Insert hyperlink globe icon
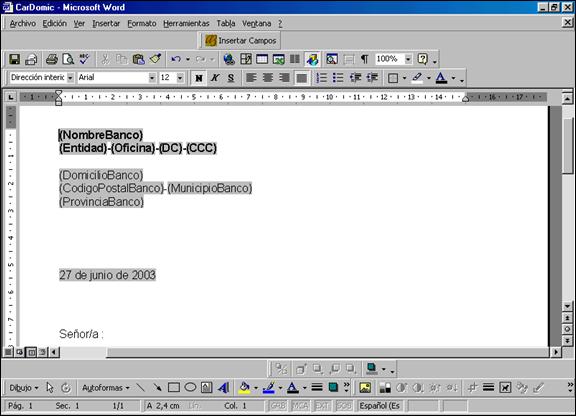The height and width of the screenshot is (416, 576). pos(229,59)
